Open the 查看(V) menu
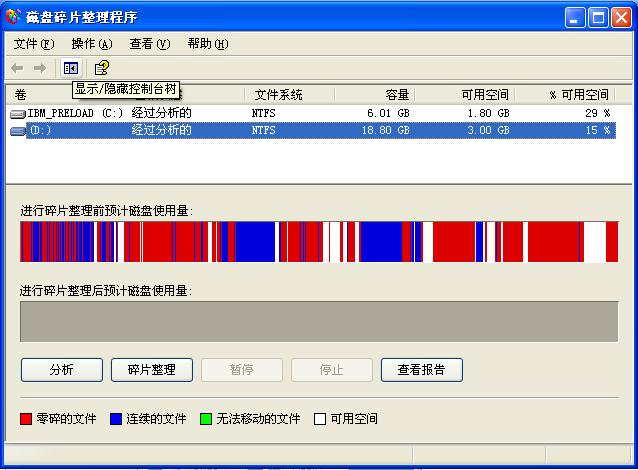This screenshot has height=470, width=638. [149, 44]
